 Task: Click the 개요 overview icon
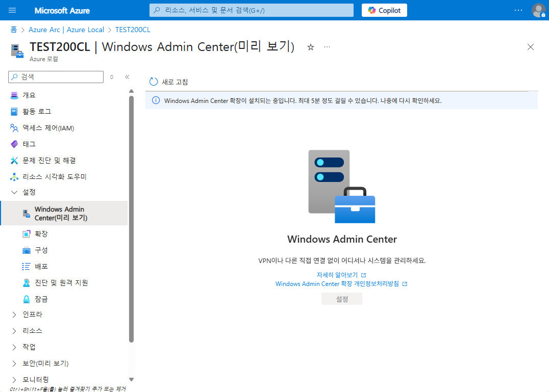tap(14, 95)
